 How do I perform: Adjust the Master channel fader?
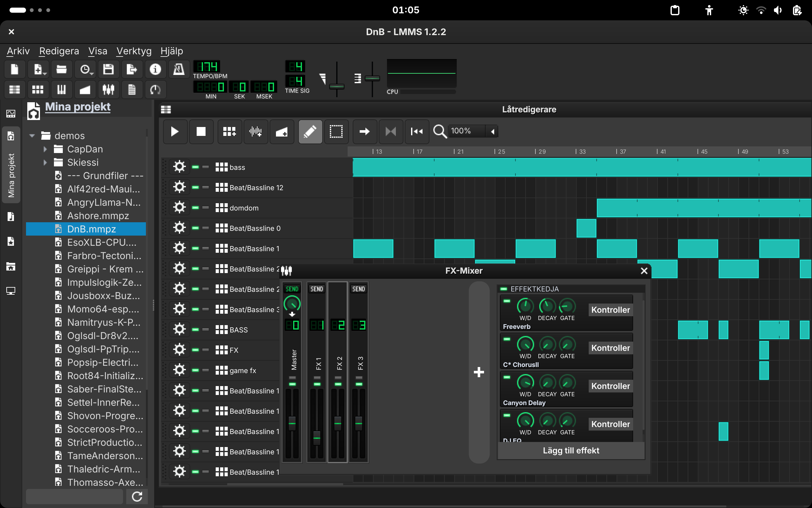pos(292,423)
